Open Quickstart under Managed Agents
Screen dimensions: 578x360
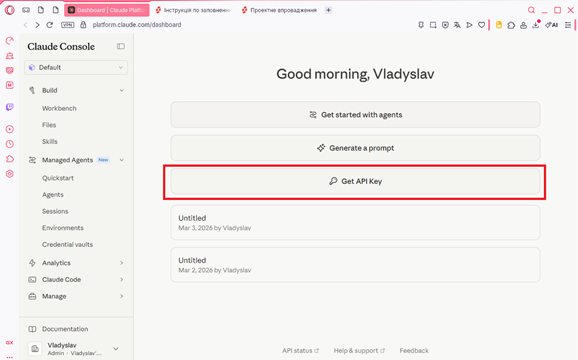[x=58, y=178]
